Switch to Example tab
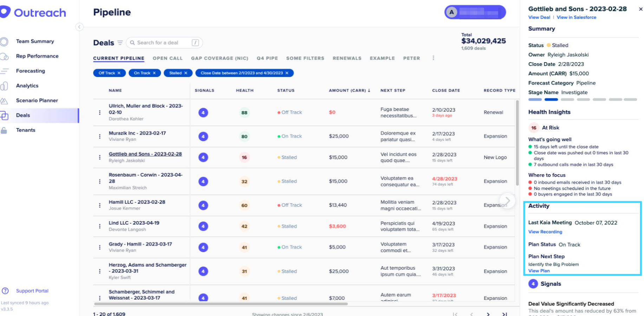This screenshot has height=316, width=644. [382, 58]
